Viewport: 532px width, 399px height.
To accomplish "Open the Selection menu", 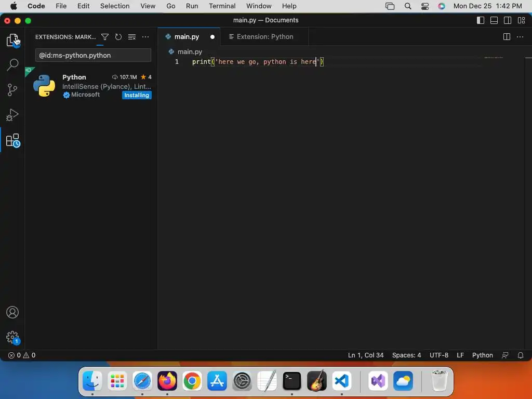I will coord(115,6).
